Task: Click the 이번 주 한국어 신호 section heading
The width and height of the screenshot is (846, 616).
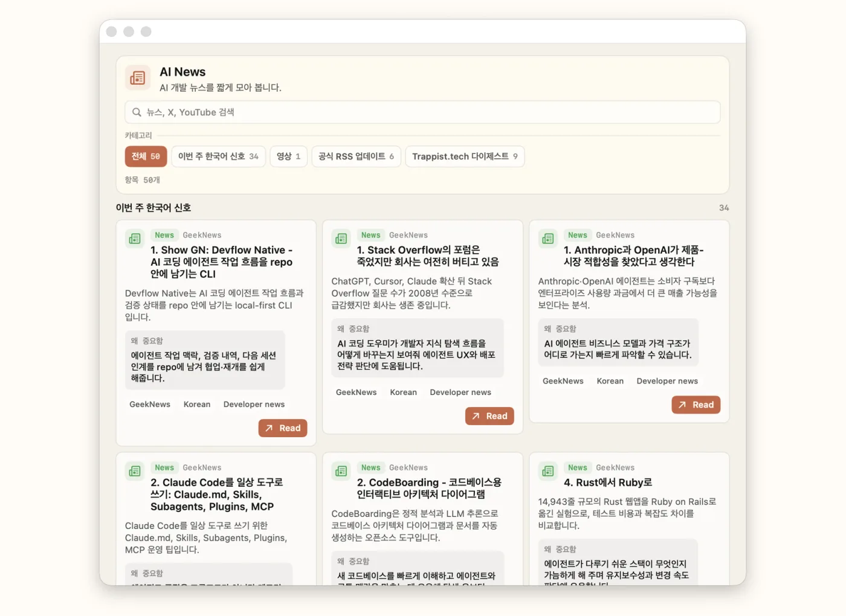Action: coord(153,208)
